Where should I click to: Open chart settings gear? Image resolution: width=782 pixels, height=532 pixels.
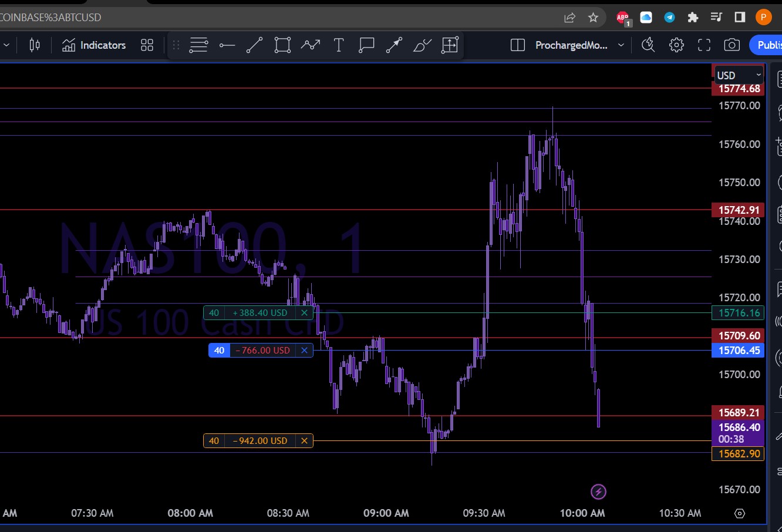click(x=676, y=45)
